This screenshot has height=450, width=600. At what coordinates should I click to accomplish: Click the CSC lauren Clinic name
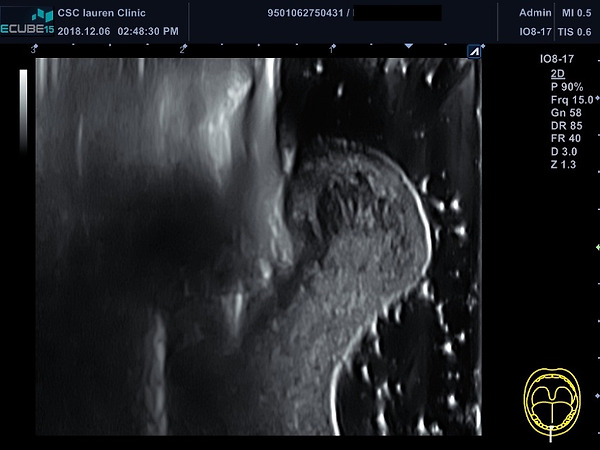click(x=101, y=13)
